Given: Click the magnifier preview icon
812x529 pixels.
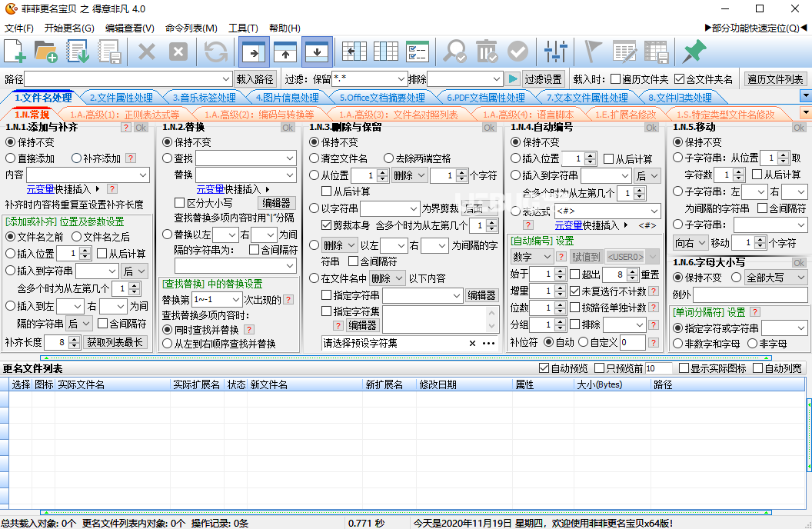Looking at the screenshot, I should (454, 52).
